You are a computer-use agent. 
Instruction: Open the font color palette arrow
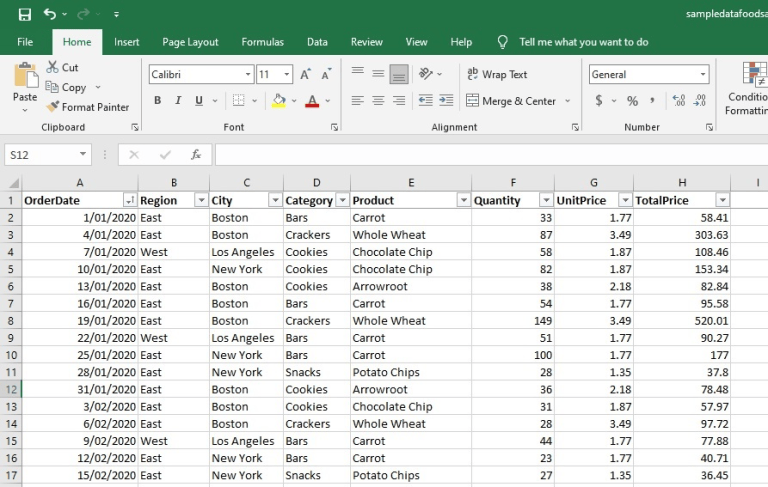tap(328, 101)
